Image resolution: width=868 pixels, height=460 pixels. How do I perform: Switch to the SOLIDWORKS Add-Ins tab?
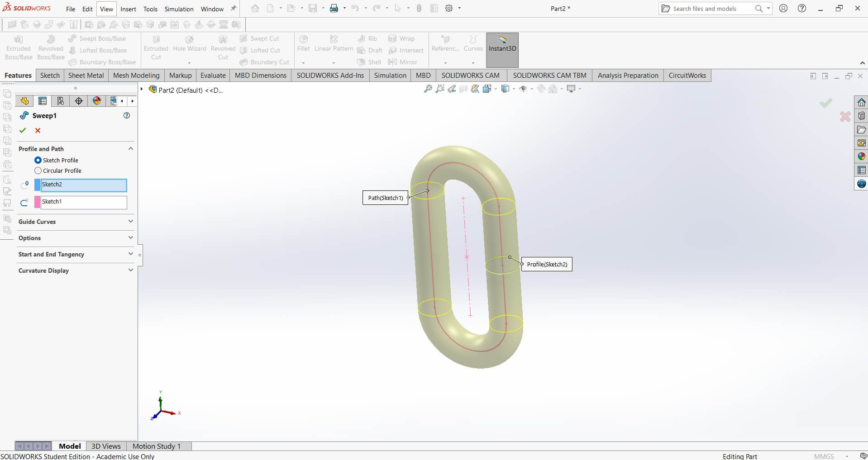[330, 75]
